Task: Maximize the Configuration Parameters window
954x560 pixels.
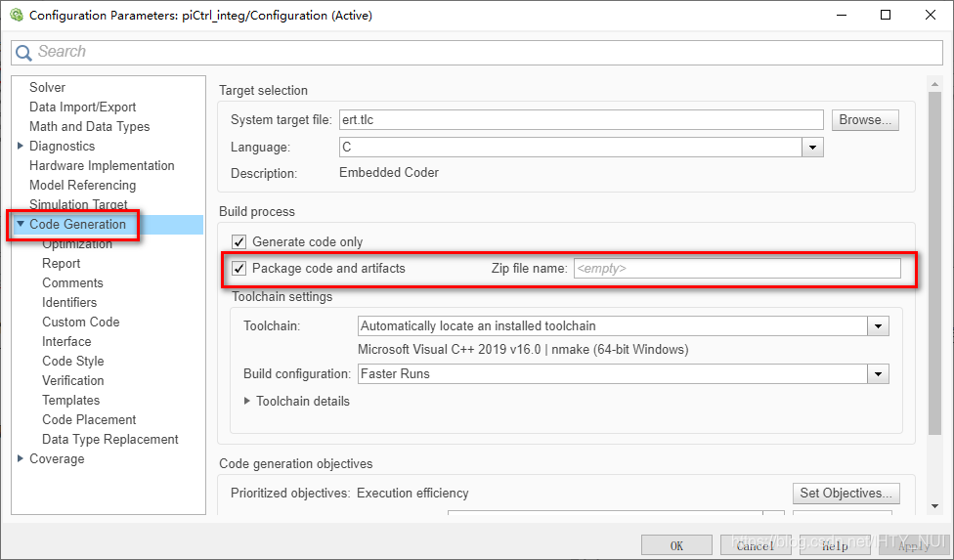Action: click(886, 15)
